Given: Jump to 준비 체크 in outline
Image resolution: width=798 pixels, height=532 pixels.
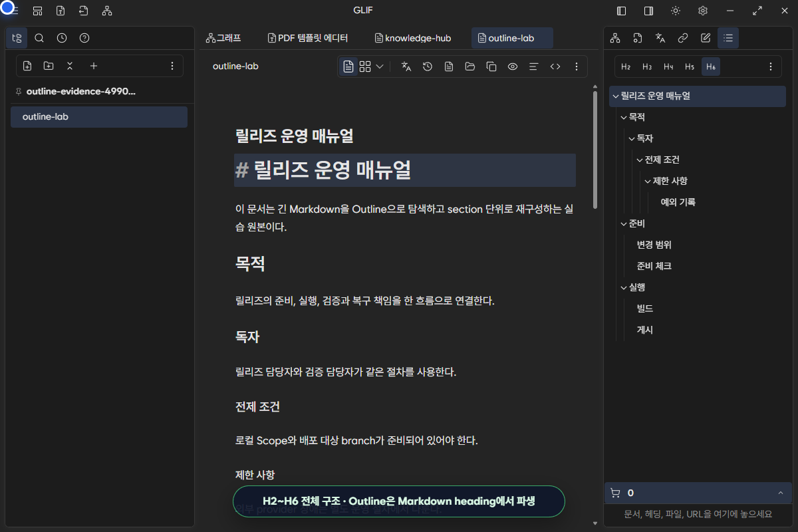Looking at the screenshot, I should click(654, 266).
